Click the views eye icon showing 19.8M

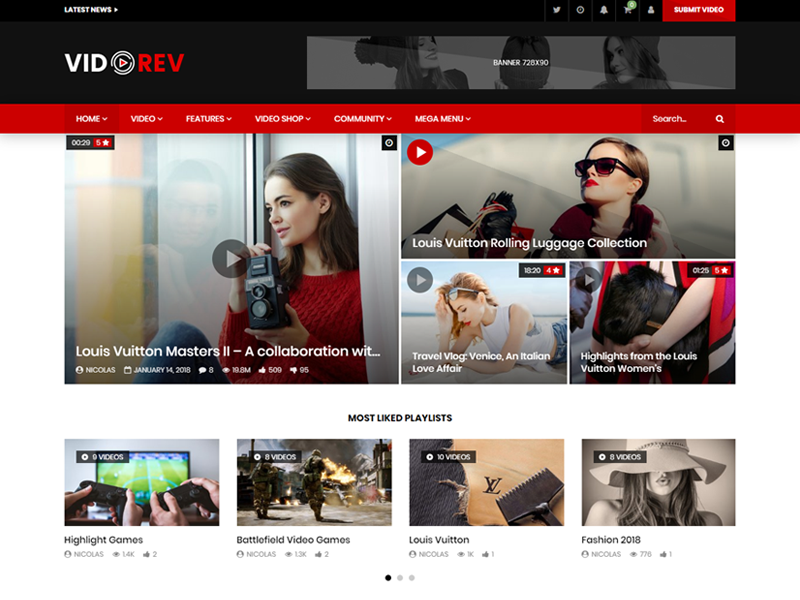(x=226, y=370)
